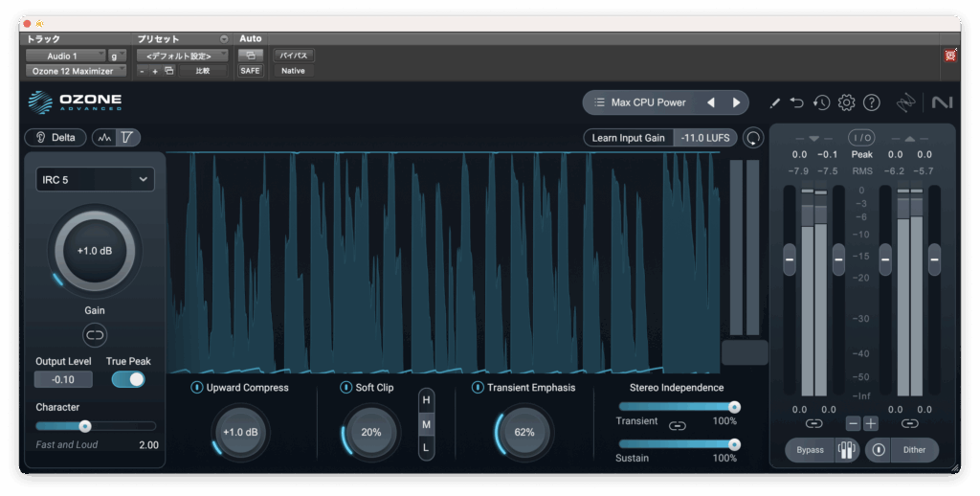
Task: Toggle Transient Emphasis power button
Action: (478, 388)
